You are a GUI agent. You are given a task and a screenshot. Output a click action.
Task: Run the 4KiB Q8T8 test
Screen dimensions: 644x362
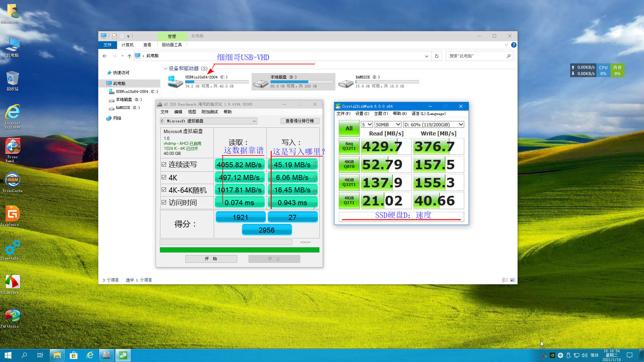tap(349, 164)
